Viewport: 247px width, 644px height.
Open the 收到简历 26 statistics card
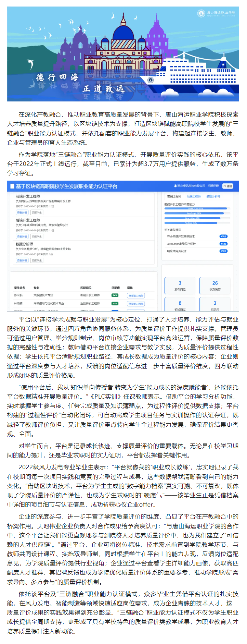click(x=215, y=285)
